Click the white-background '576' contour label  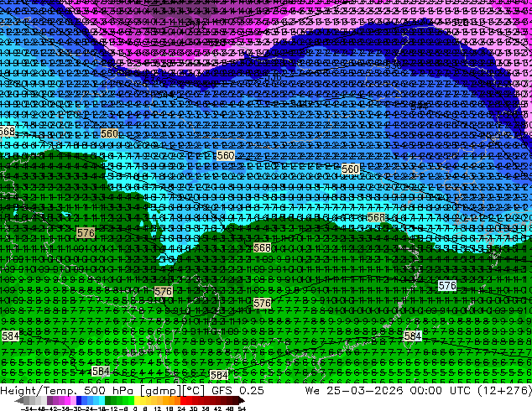pos(447,286)
